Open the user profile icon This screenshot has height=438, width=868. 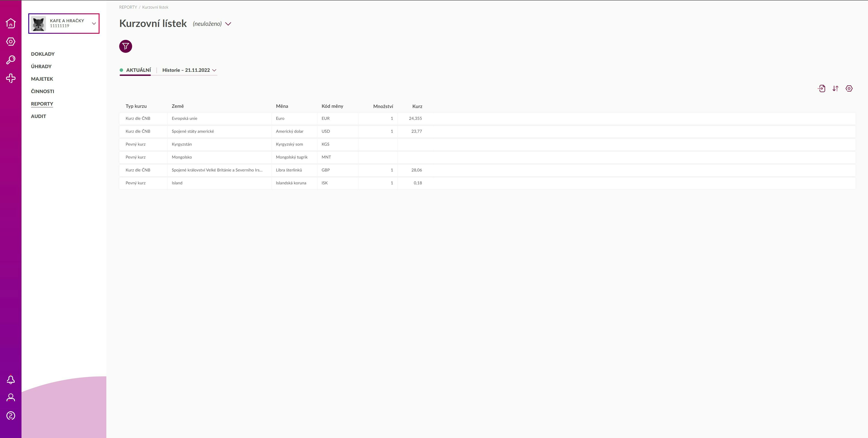click(11, 397)
